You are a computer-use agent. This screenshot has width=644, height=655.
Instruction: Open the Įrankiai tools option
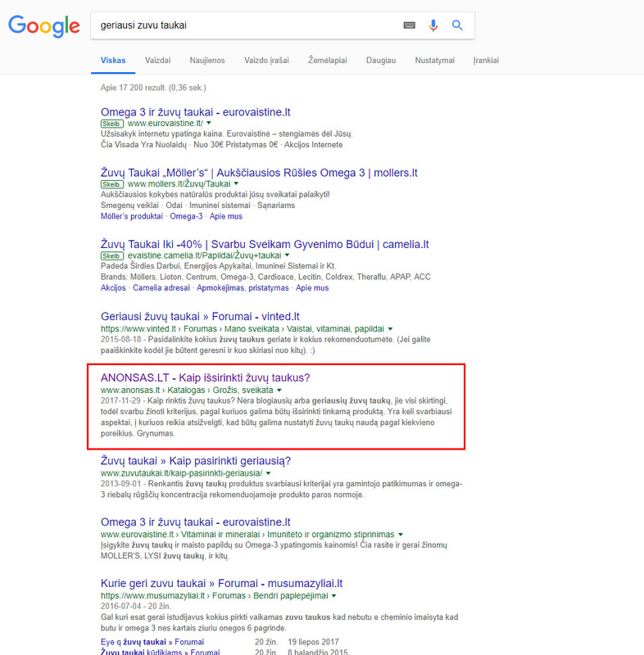[x=486, y=60]
